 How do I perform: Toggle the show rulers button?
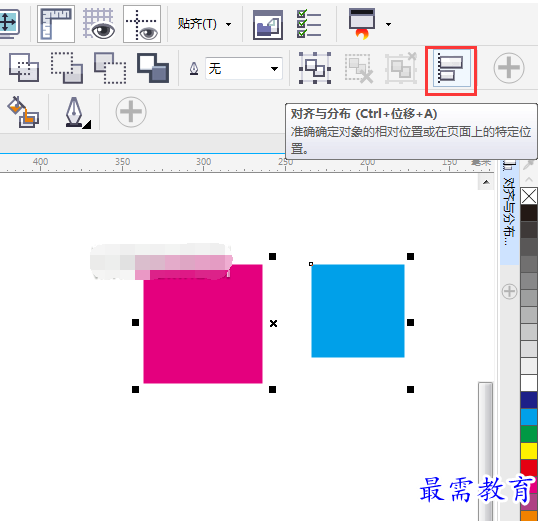pos(56,24)
